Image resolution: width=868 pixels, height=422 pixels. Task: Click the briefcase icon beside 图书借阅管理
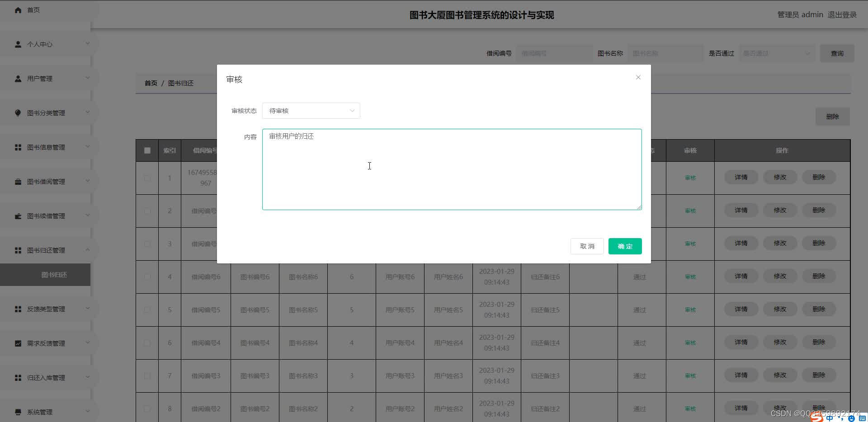coord(18,182)
